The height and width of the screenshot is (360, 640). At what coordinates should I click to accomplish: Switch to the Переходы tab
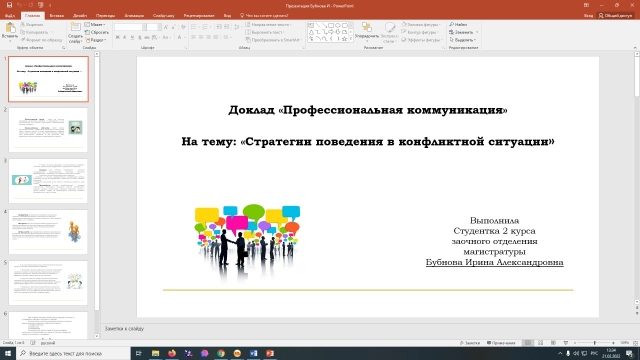pyautogui.click(x=105, y=16)
